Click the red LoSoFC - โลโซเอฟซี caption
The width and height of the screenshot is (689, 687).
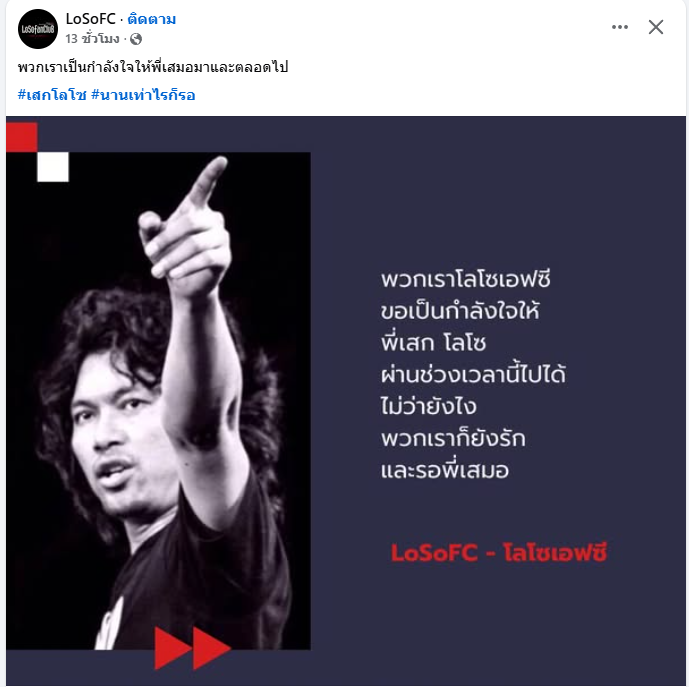pyautogui.click(x=499, y=552)
